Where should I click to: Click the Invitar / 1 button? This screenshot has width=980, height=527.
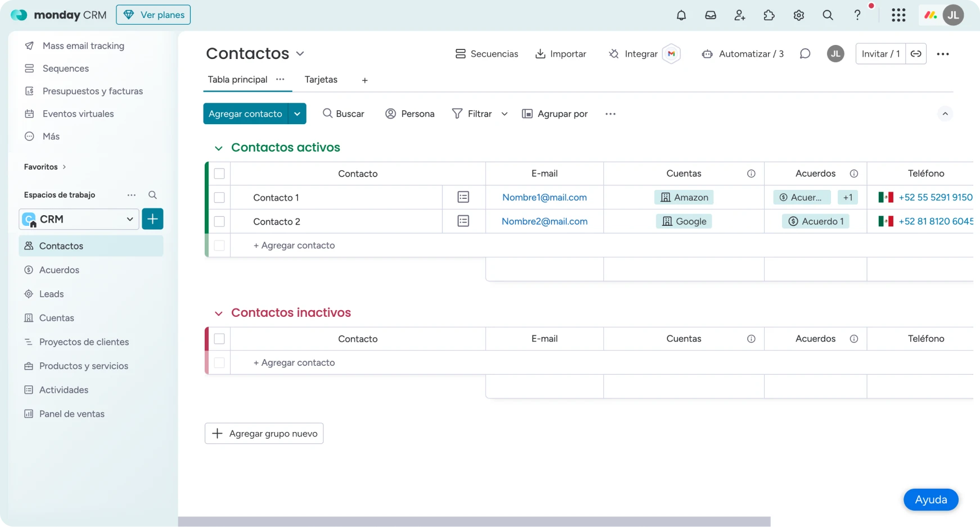[x=880, y=54]
